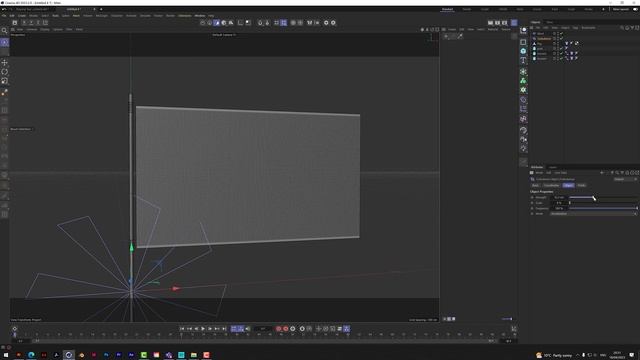The image size is (640, 360).
Task: Switch to the Basic tab in attributes
Action: (535, 185)
